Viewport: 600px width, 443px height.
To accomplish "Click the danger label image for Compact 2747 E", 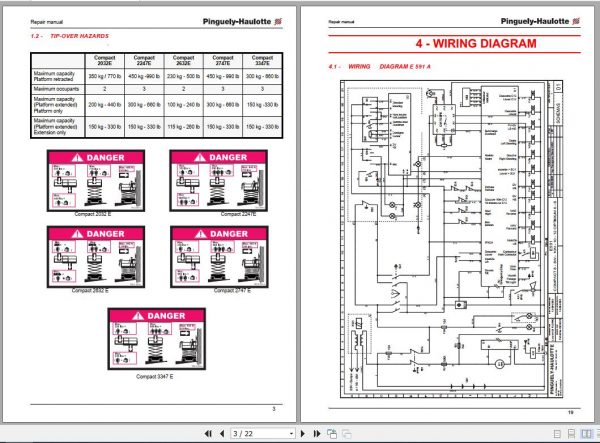I will point(219,257).
